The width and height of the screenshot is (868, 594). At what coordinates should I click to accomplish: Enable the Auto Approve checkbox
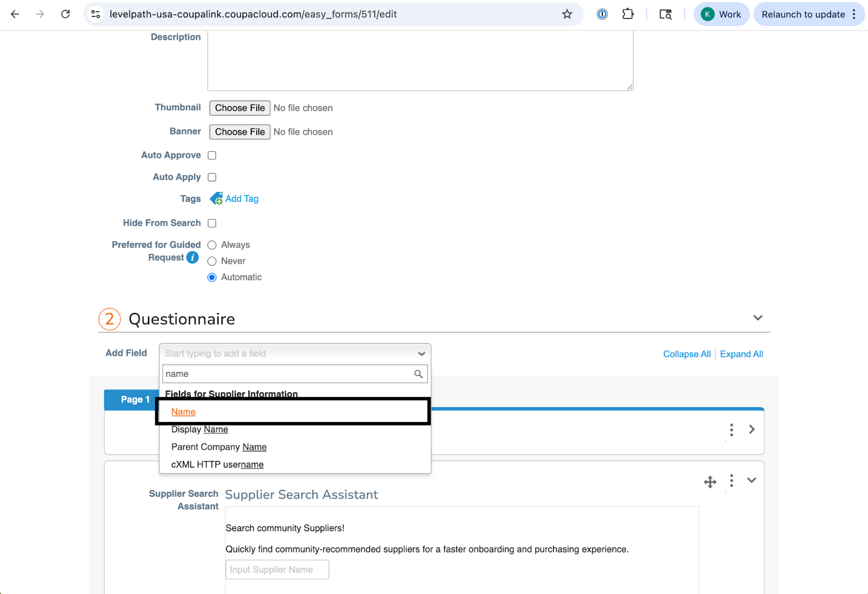coord(212,156)
